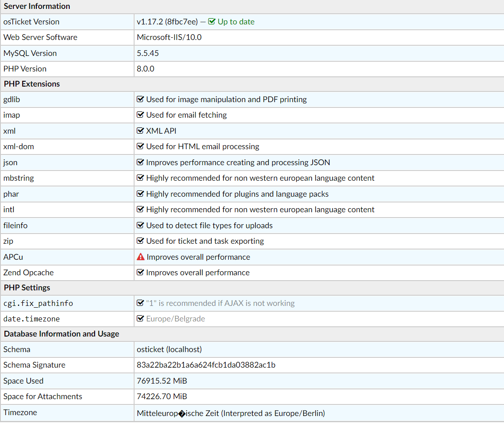
Task: Click the json extension check box icon
Action: coord(140,162)
